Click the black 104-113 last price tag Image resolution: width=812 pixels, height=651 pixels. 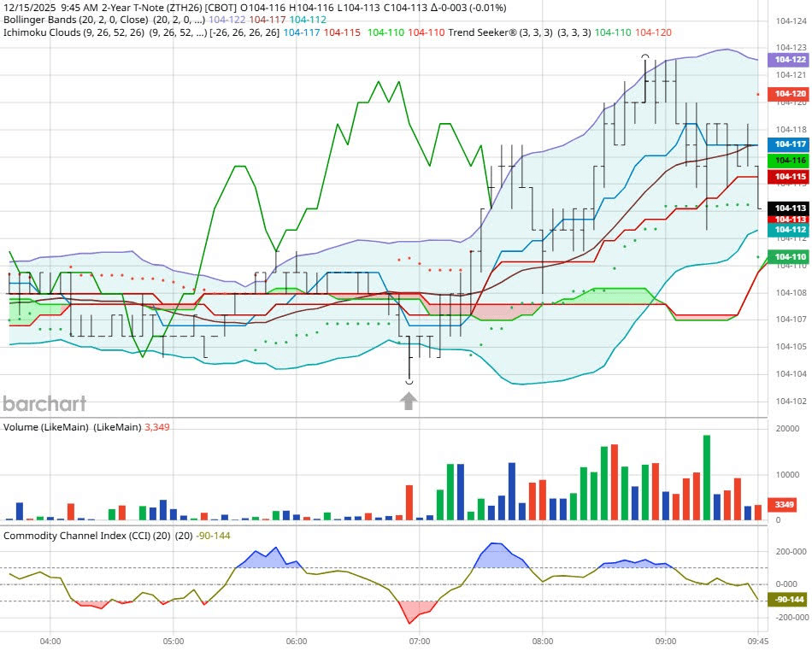(x=790, y=208)
